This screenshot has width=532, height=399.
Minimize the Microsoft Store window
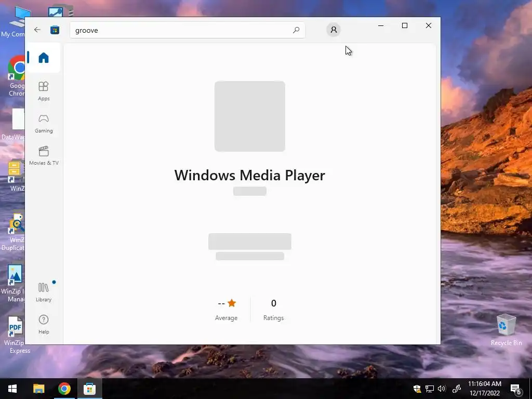click(381, 25)
